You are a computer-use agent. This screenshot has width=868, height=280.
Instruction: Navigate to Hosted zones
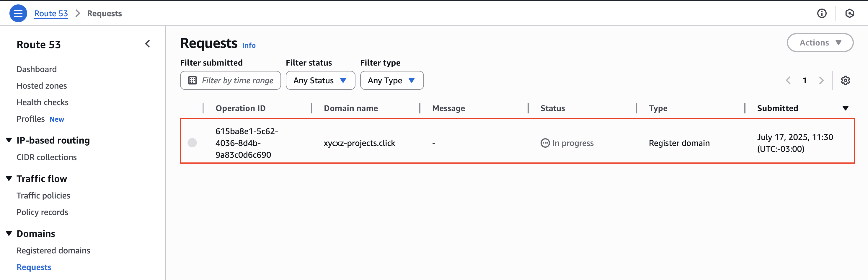pos(41,86)
